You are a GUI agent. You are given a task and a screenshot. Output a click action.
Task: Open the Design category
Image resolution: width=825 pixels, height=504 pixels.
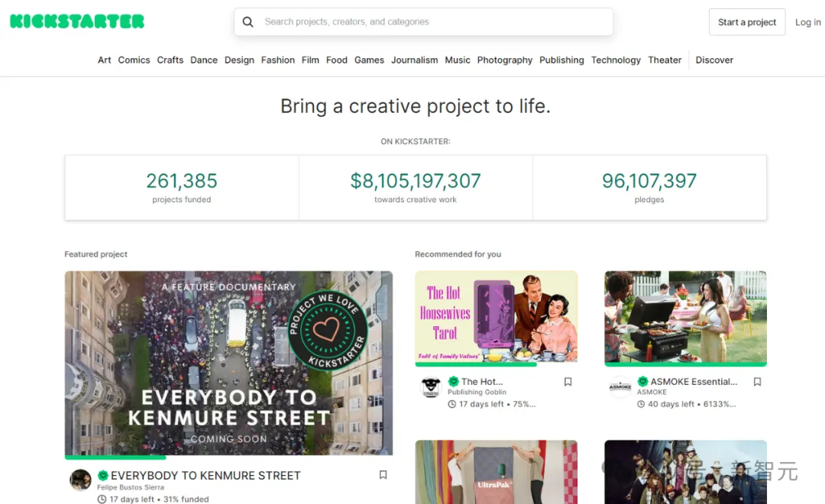click(239, 60)
